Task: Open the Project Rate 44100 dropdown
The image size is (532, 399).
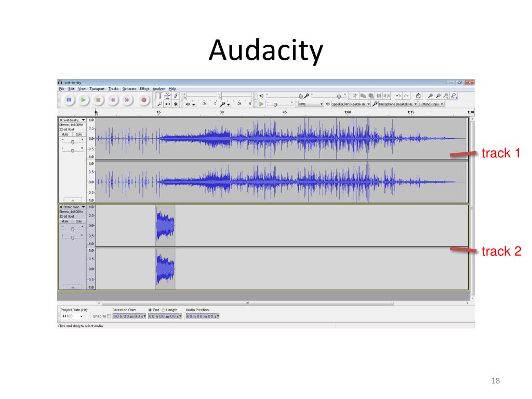Action: (x=72, y=316)
